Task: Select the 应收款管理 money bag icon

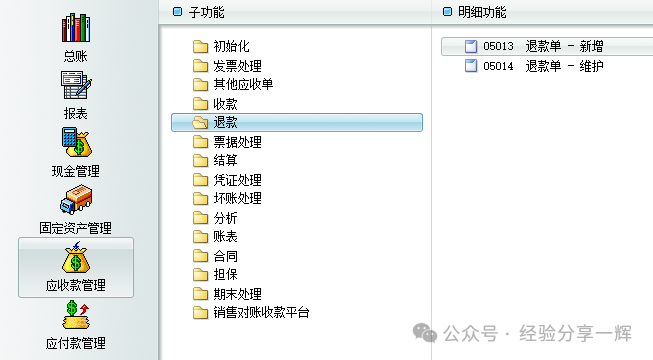Action: click(x=76, y=258)
